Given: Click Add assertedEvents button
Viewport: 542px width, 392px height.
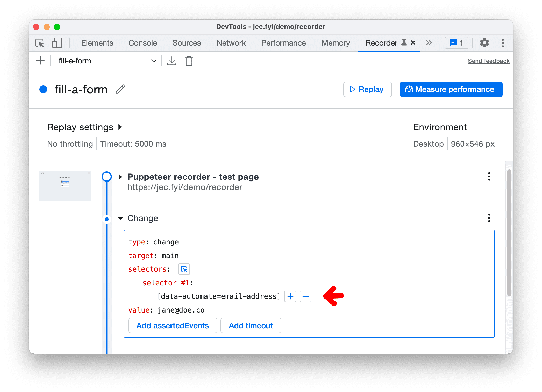Looking at the screenshot, I should [172, 325].
